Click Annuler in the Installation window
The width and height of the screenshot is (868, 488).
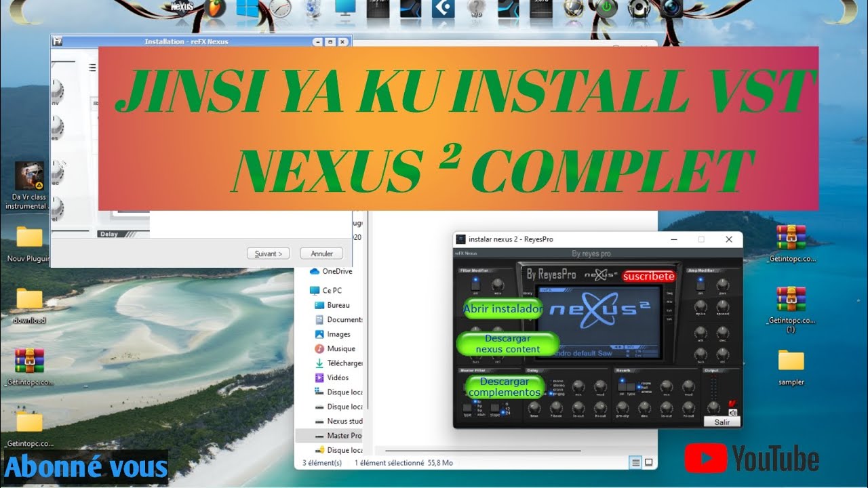(x=322, y=253)
